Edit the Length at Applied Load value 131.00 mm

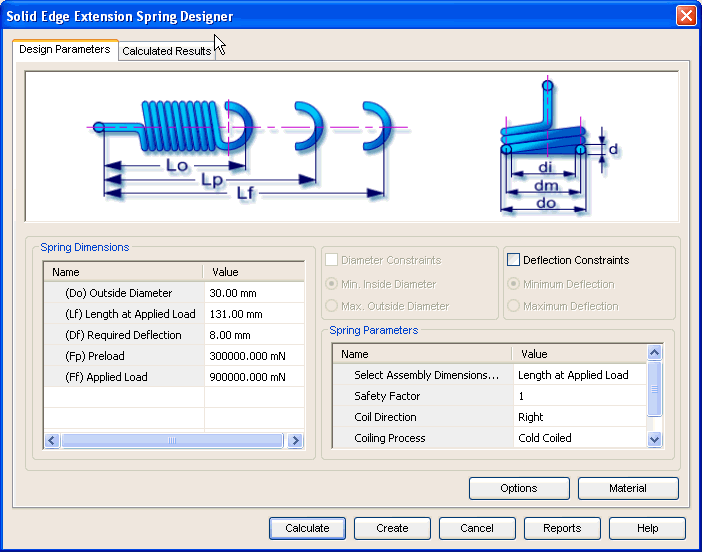[254, 314]
